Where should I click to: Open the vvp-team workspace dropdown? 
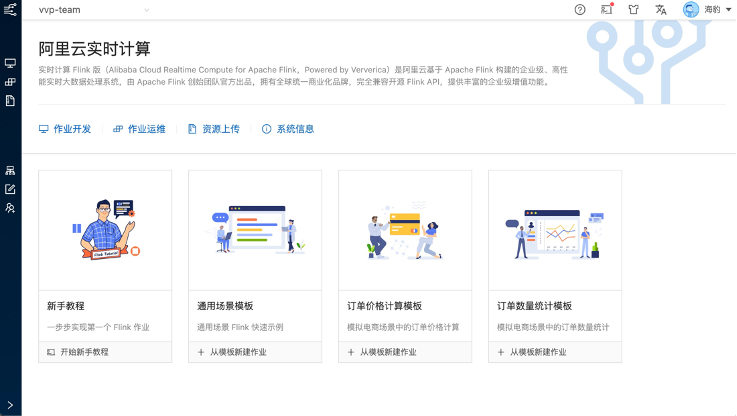[94, 10]
